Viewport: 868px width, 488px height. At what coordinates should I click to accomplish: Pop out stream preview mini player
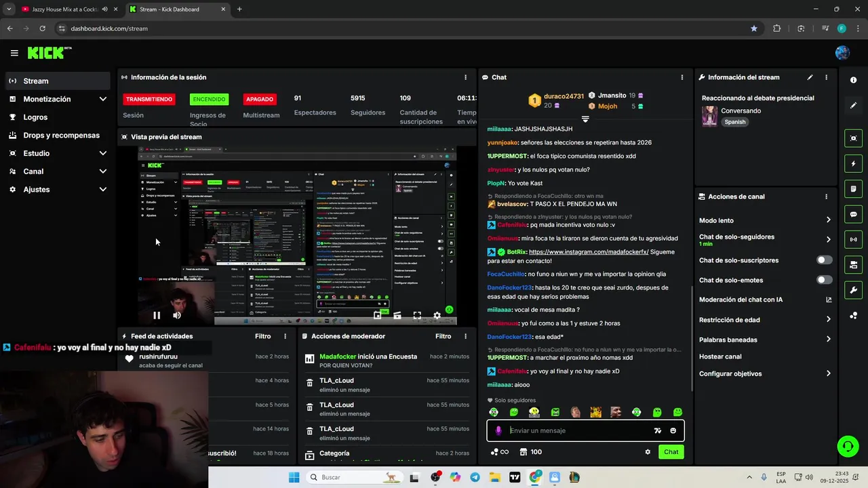pos(378,315)
